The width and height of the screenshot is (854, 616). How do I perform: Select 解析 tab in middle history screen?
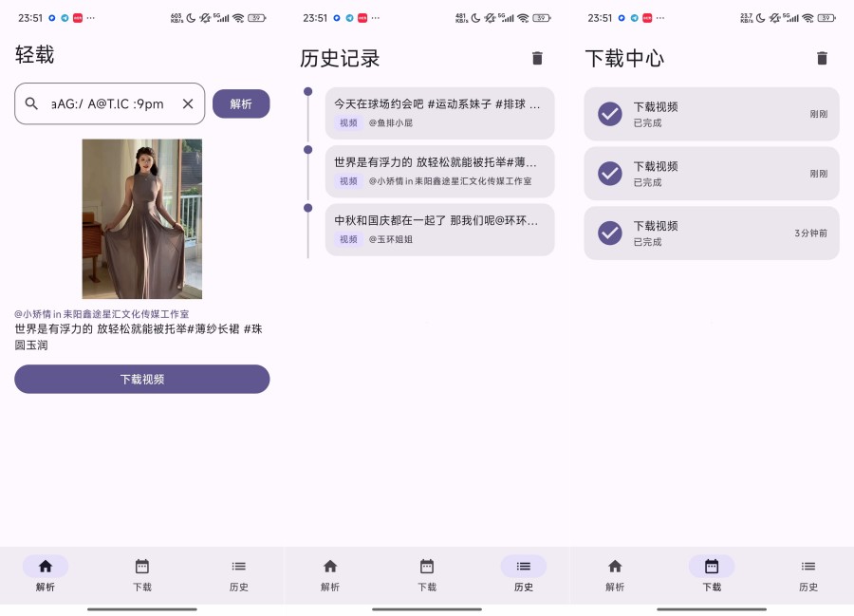pos(330,574)
